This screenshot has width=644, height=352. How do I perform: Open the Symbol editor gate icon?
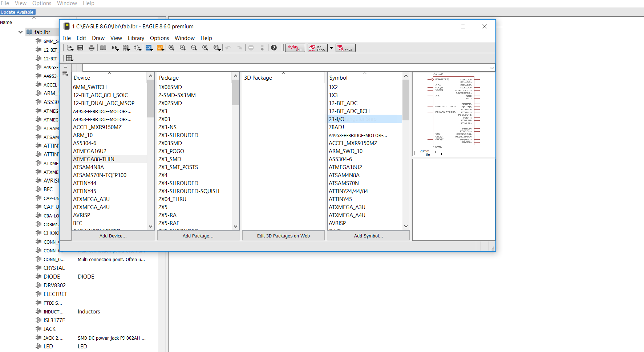coord(138,48)
